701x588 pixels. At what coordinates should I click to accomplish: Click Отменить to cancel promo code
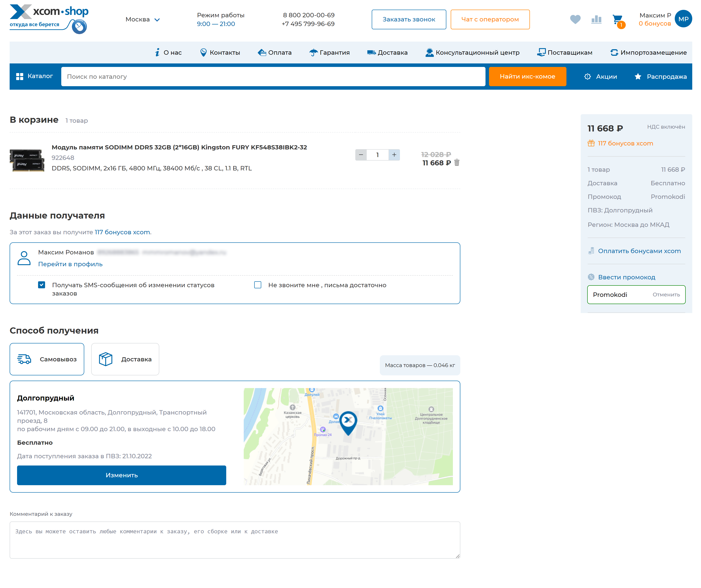coord(666,294)
